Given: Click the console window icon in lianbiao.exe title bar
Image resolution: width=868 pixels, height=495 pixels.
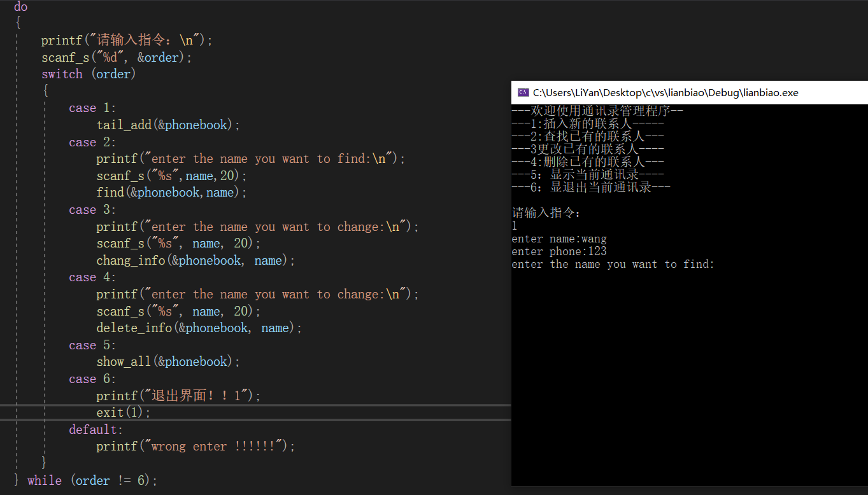Looking at the screenshot, I should tap(523, 92).
